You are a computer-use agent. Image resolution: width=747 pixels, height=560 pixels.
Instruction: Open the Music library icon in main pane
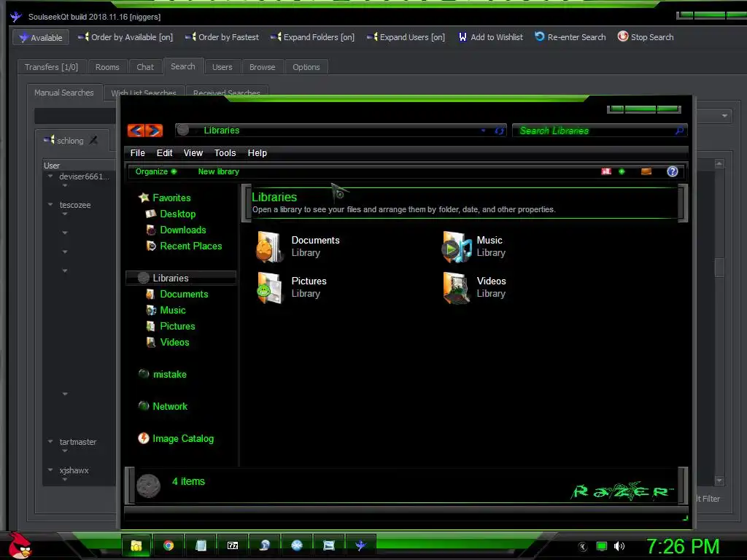point(456,246)
